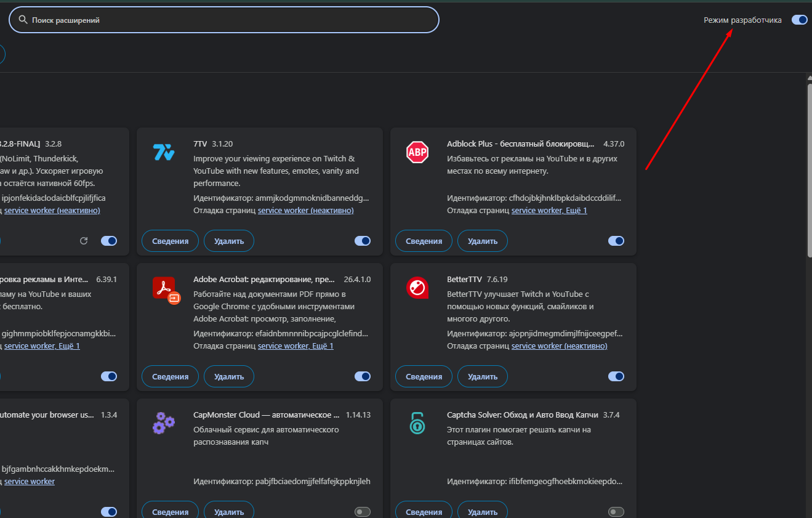Focus the 'Поиск расширений' search field
The height and width of the screenshot is (518, 812).
point(228,20)
